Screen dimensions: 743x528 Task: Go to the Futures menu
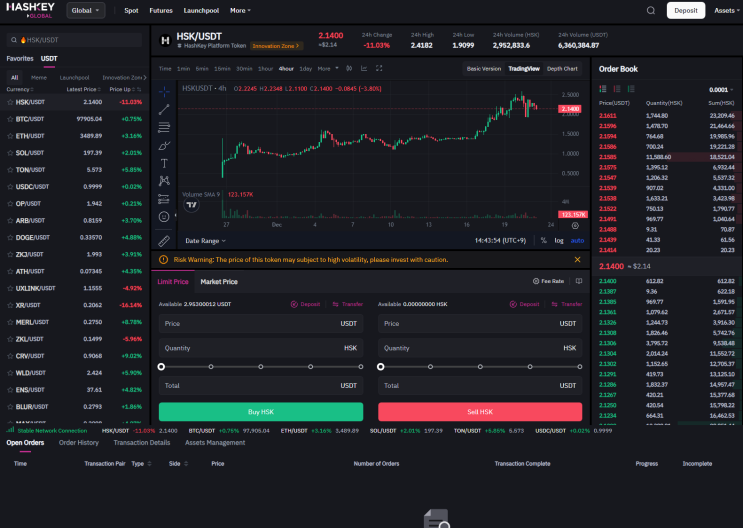(x=161, y=10)
